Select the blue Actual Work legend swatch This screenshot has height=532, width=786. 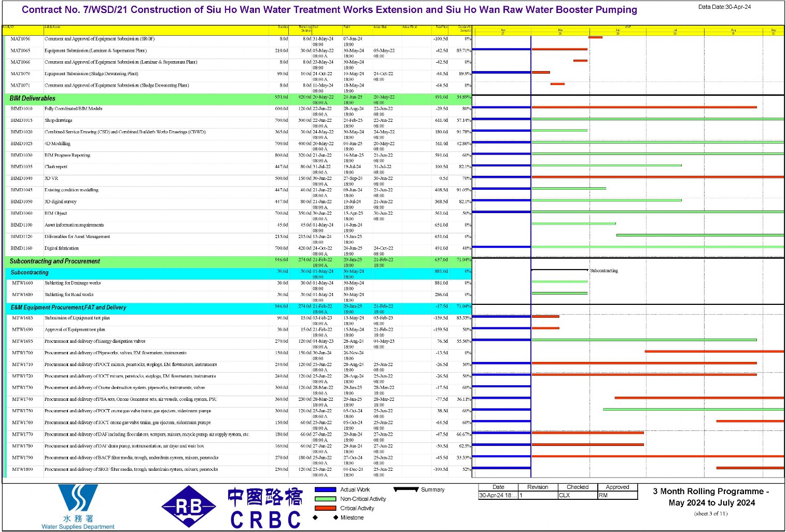pyautogui.click(x=326, y=489)
